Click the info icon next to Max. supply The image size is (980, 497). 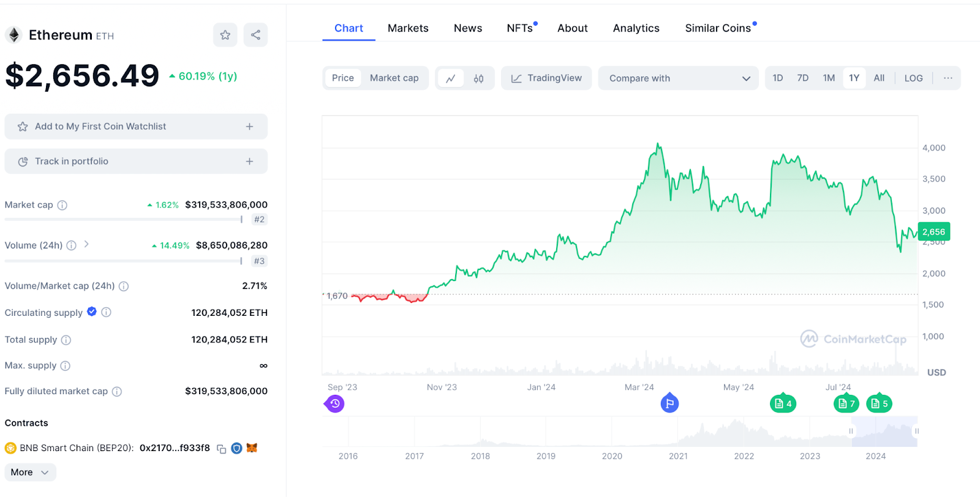coord(66,365)
